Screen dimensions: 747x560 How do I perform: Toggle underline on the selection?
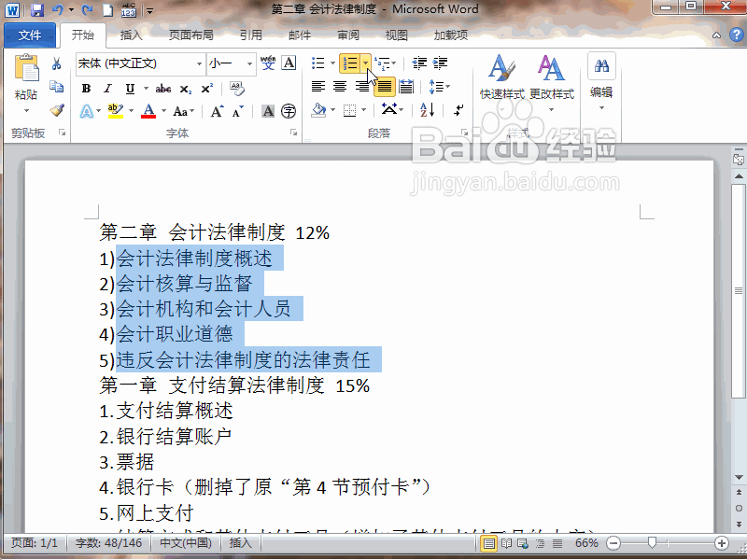[130, 89]
